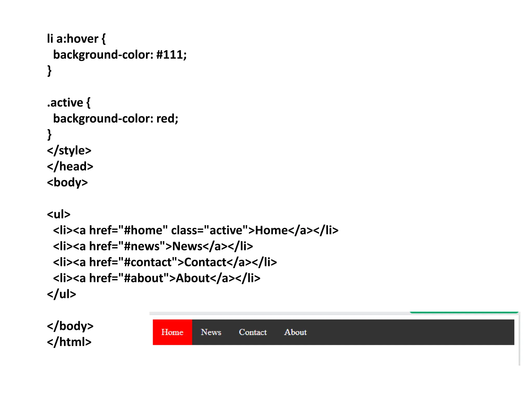Click the code line containing href="#home"
The image size is (532, 399).
(196, 230)
